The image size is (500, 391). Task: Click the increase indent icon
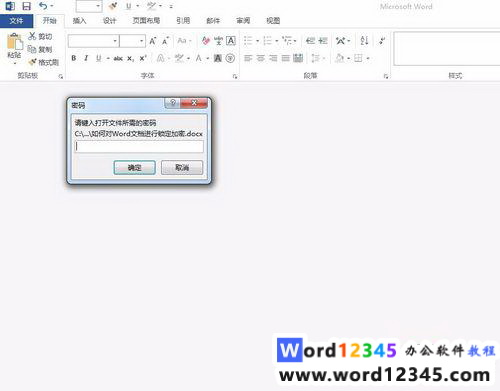(323, 41)
